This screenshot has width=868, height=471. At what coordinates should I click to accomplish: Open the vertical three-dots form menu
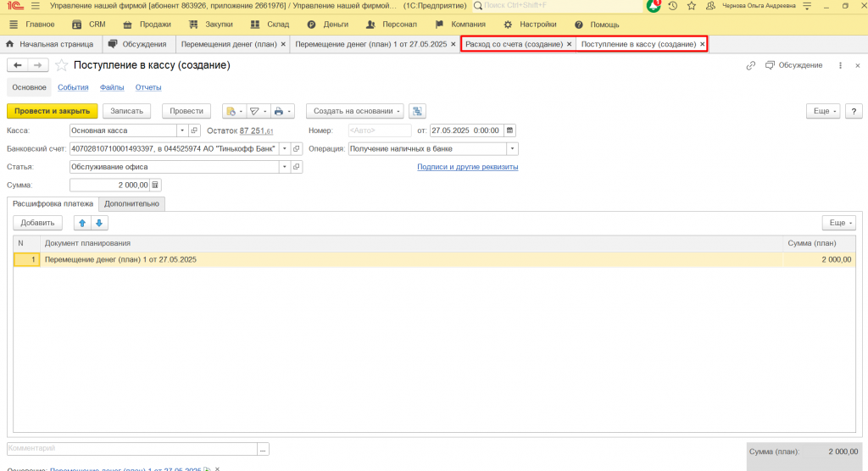(x=840, y=65)
